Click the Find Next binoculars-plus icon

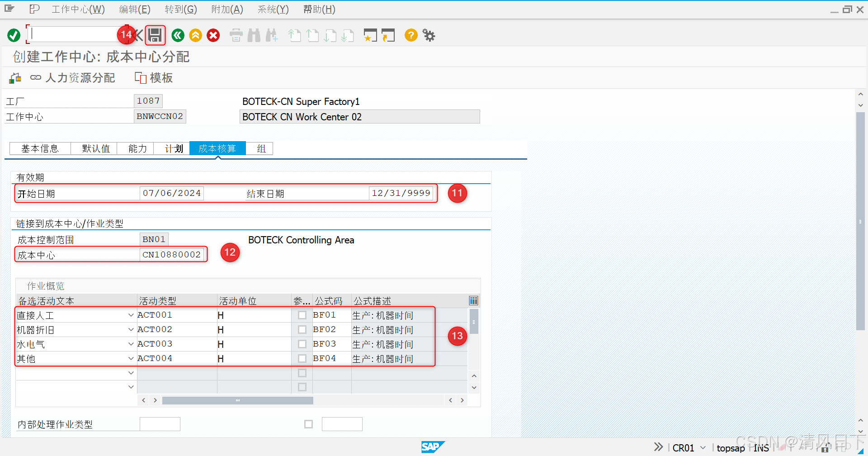point(272,35)
